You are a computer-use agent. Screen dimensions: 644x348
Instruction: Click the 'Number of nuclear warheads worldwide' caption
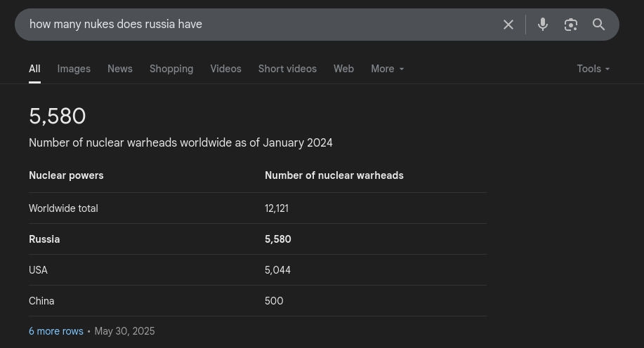(x=180, y=143)
